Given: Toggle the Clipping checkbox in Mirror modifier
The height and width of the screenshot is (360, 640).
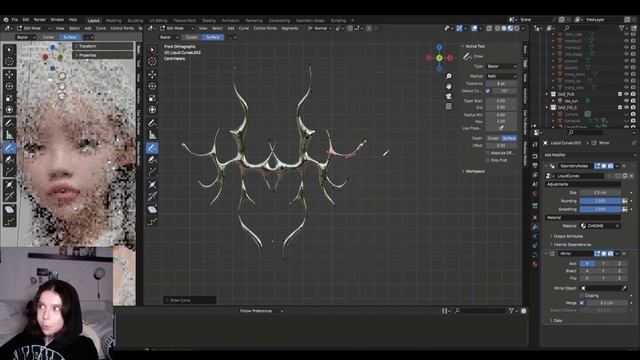Looking at the screenshot, I should (x=582, y=296).
